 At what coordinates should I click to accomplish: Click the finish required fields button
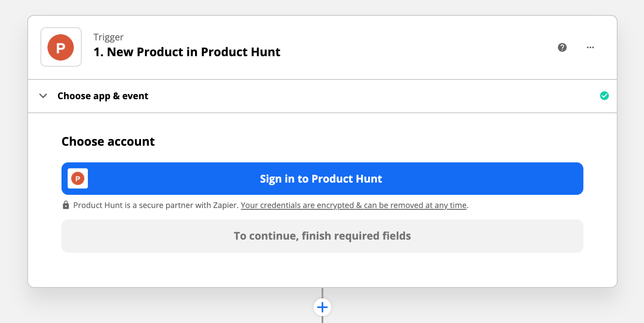(322, 236)
